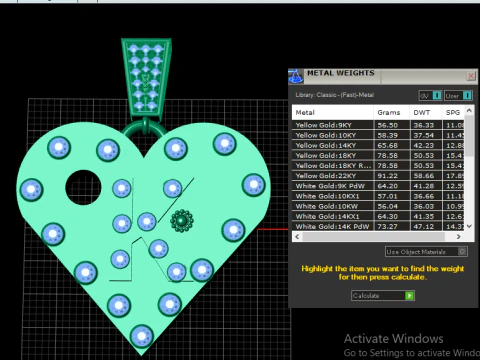The width and height of the screenshot is (480, 360).
Task: Click the Library: Classic - (Fast)-Metal label
Action: [335, 95]
